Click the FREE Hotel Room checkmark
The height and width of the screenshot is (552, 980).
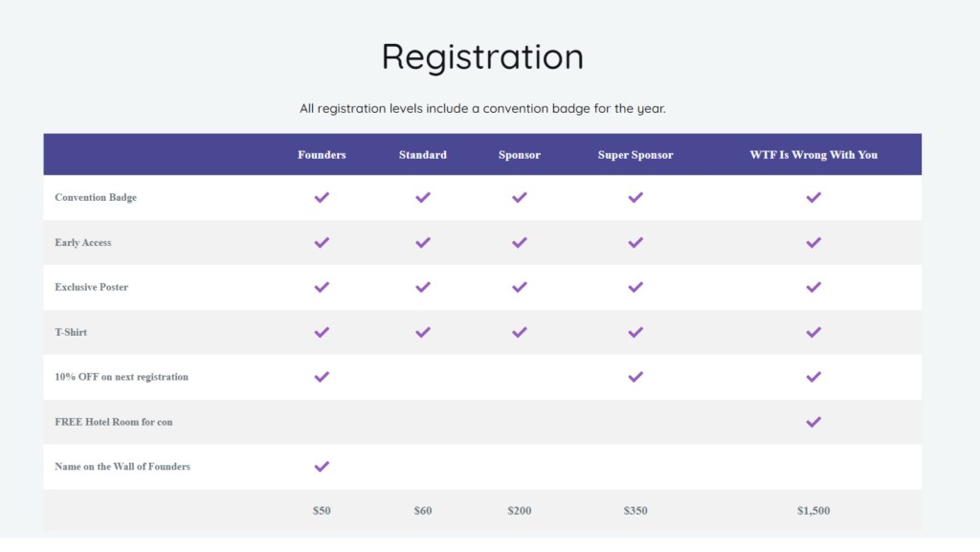point(813,422)
